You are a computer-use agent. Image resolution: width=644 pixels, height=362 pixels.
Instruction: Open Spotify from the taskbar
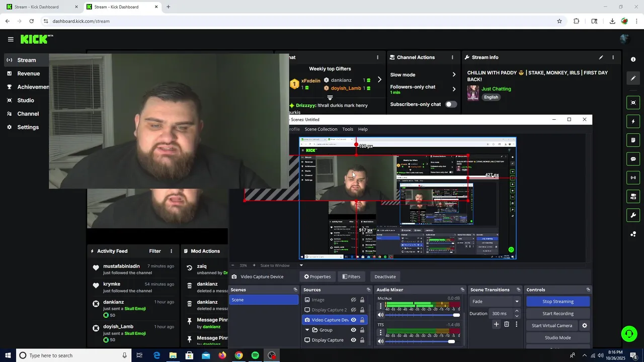point(255,355)
